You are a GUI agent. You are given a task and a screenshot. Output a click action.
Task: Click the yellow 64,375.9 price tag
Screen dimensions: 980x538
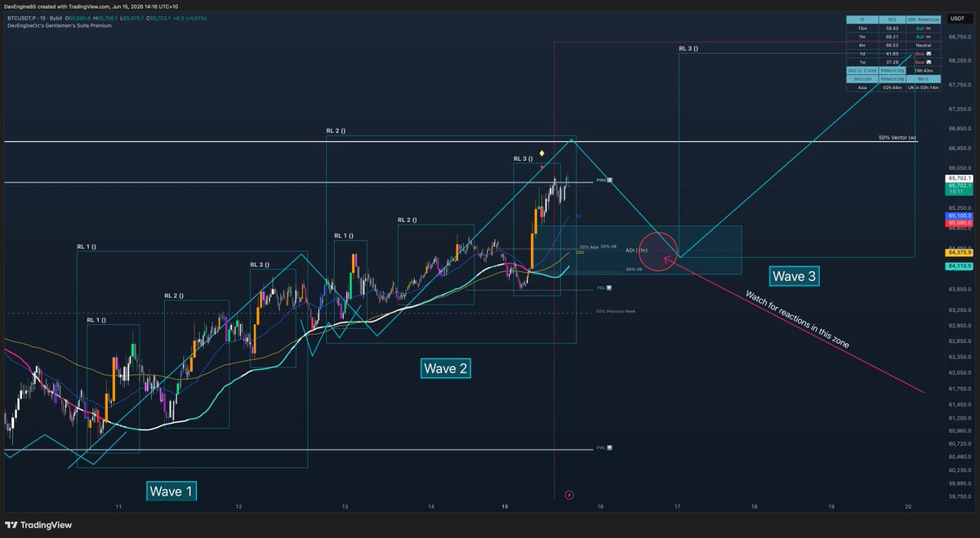pos(959,252)
